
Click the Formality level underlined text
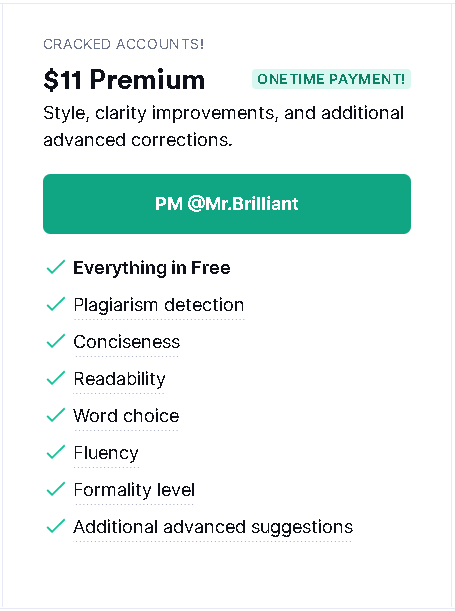134,490
